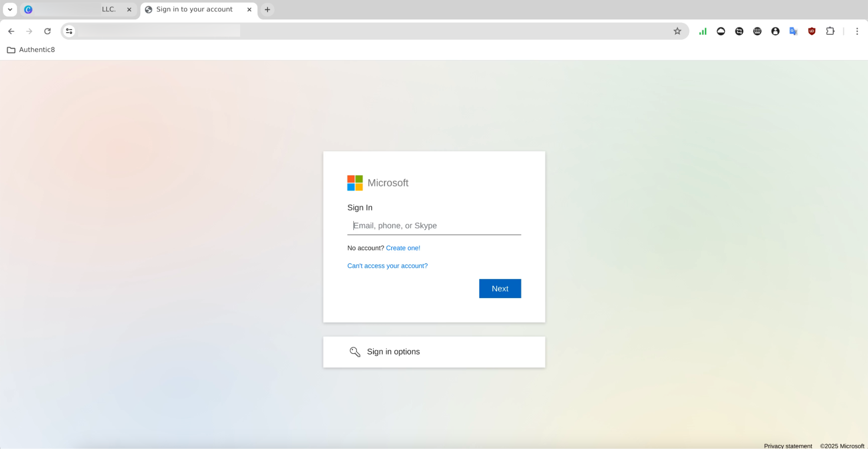This screenshot has width=868, height=449.
Task: Open the Authentic8 bookmarks folder
Action: (31, 50)
